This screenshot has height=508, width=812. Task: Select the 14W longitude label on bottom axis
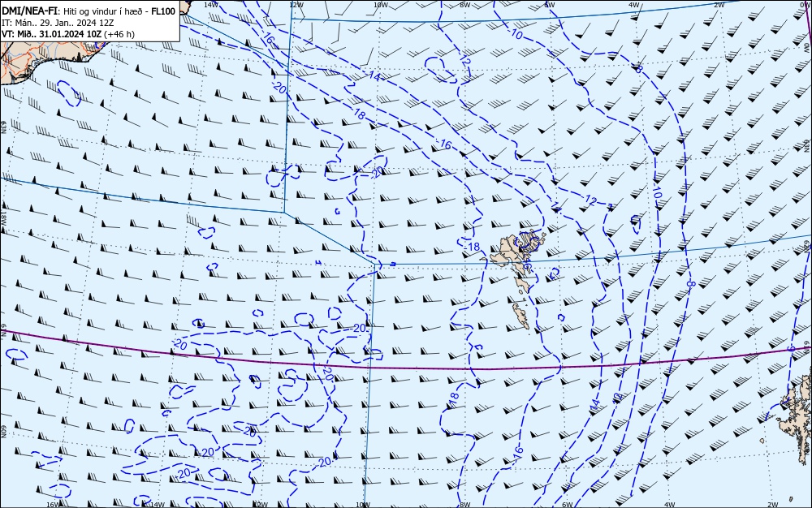(157, 505)
